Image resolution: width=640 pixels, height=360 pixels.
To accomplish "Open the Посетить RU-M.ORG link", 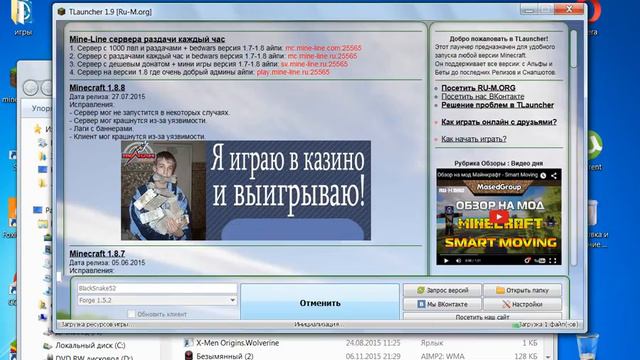I will 478,88.
